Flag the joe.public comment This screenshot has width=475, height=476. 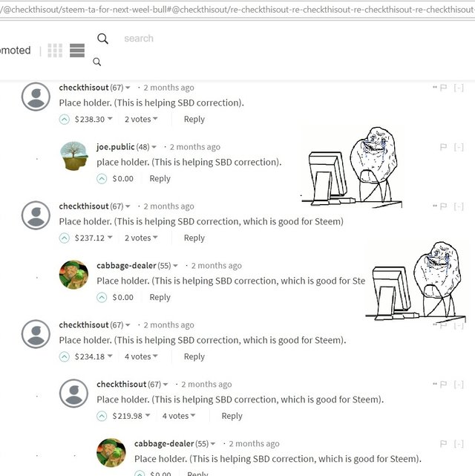click(443, 147)
